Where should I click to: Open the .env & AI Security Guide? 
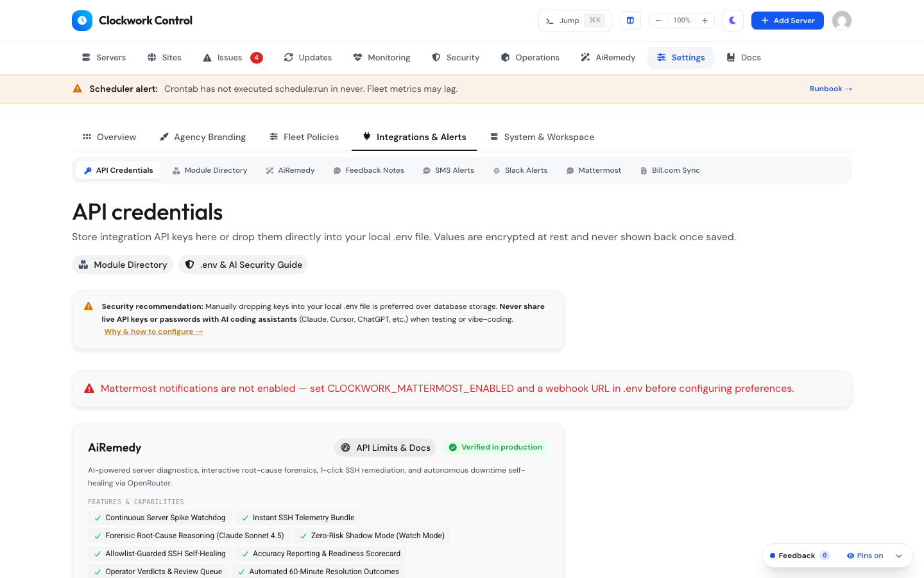[243, 265]
